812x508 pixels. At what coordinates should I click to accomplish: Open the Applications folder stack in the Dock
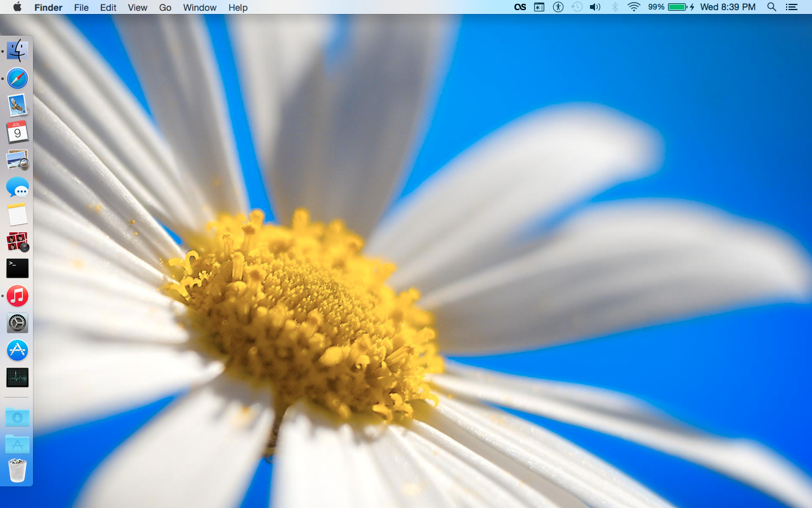click(17, 444)
